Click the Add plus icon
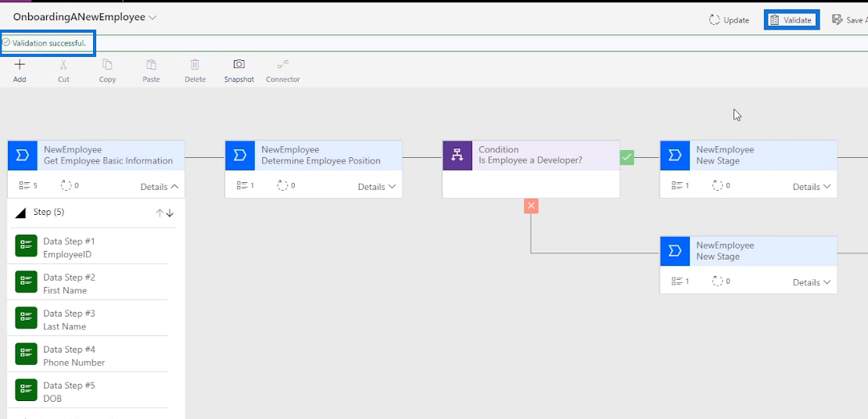Screen dimensions: 868x419 pyautogui.click(x=20, y=64)
